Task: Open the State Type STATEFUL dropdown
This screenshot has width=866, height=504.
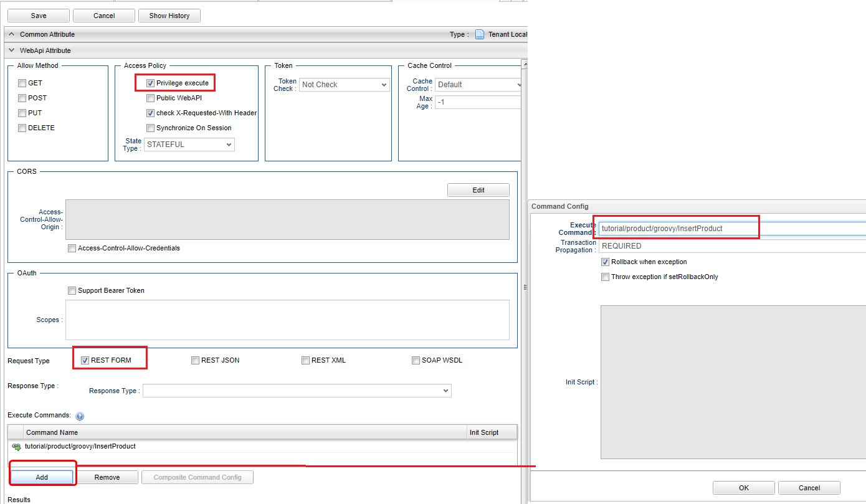Action: coord(189,145)
